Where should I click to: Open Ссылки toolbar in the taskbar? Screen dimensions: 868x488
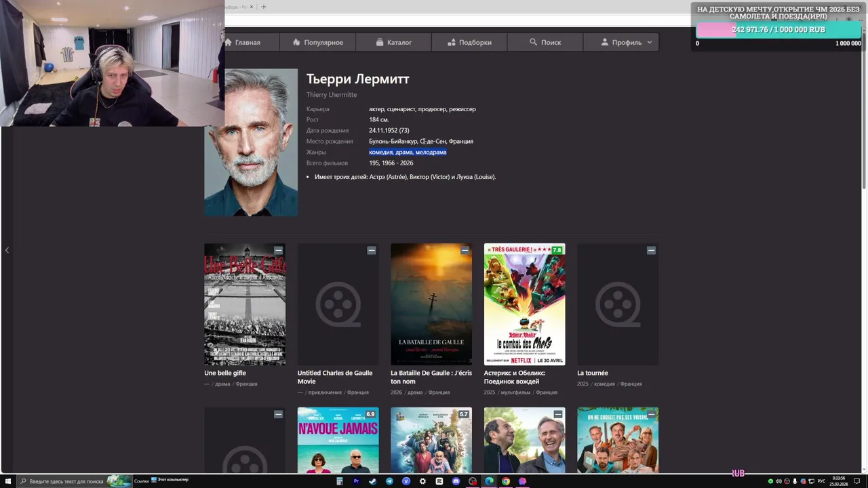click(x=141, y=481)
